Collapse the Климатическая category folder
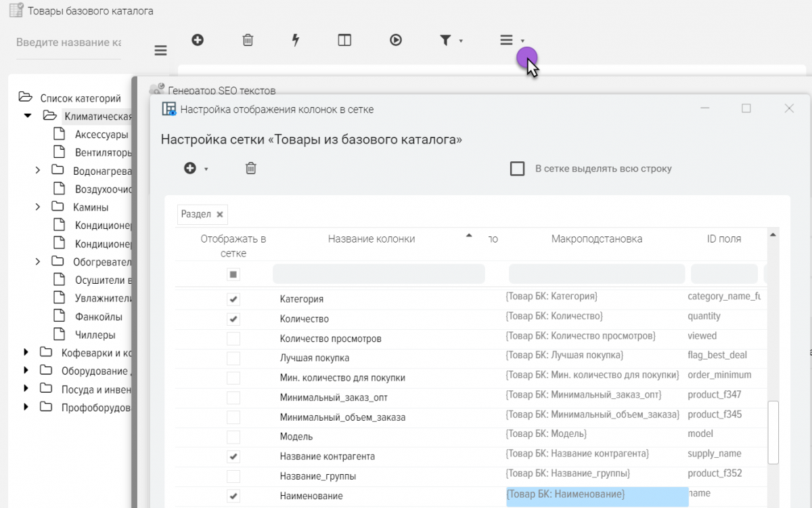Screen dimensions: 812x508 click(28, 116)
